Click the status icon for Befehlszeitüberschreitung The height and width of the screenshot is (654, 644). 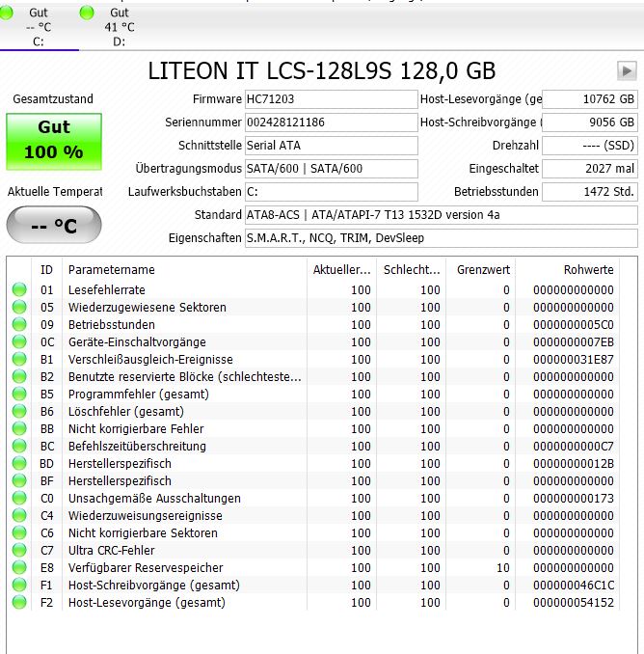[x=19, y=446]
